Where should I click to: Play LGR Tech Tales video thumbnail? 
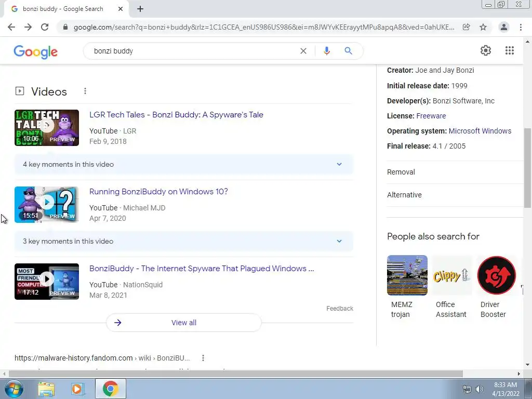click(x=47, y=128)
